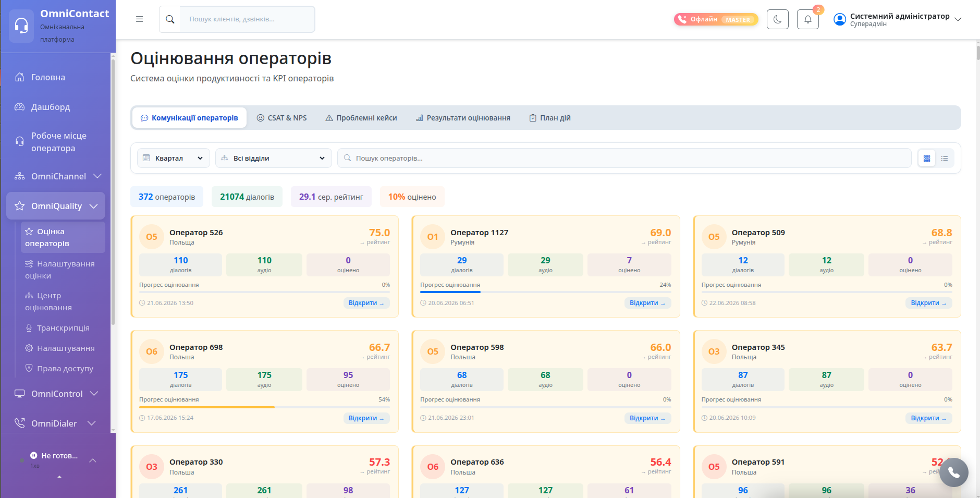Focus the top Пошук клієнтів search field

[247, 19]
